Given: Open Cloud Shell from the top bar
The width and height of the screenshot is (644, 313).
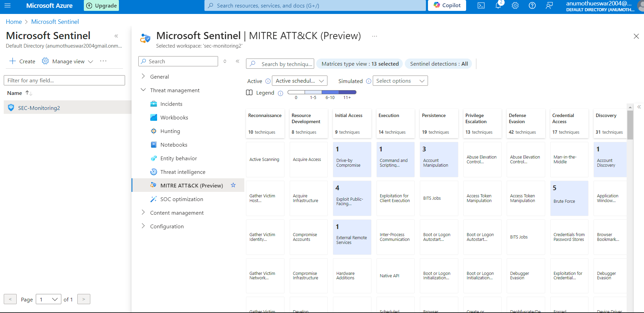Looking at the screenshot, I should coord(481,5).
